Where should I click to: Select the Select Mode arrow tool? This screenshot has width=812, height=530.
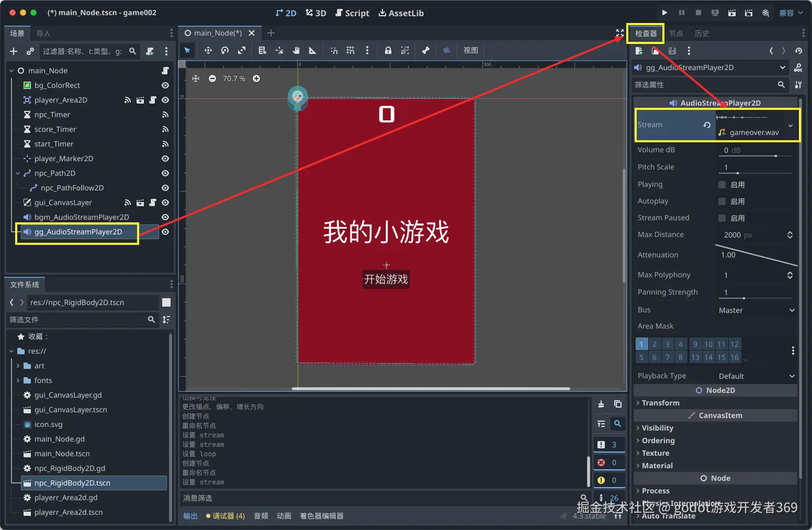(x=187, y=50)
